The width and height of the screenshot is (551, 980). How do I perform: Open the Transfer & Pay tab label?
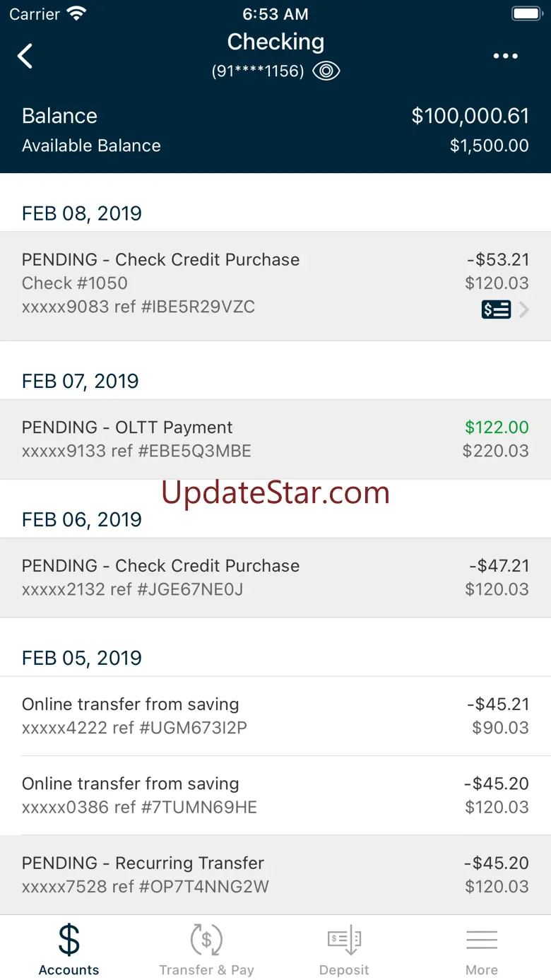206,970
